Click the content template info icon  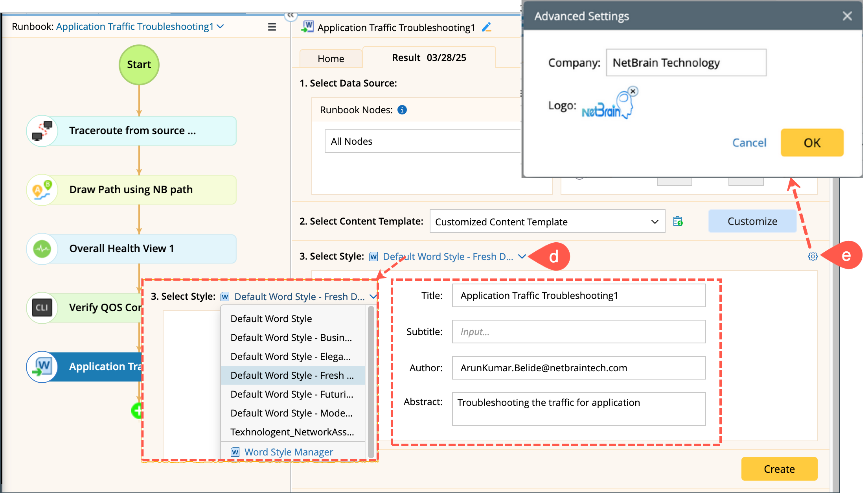pos(678,221)
